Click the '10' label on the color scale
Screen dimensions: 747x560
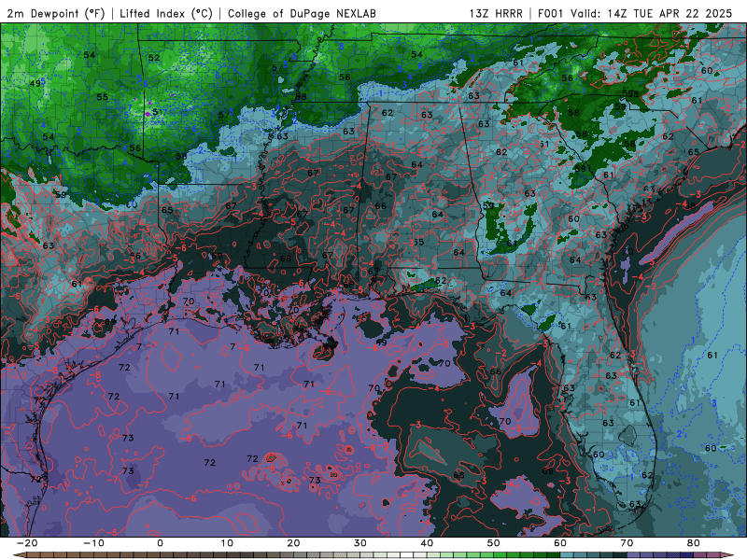click(227, 543)
